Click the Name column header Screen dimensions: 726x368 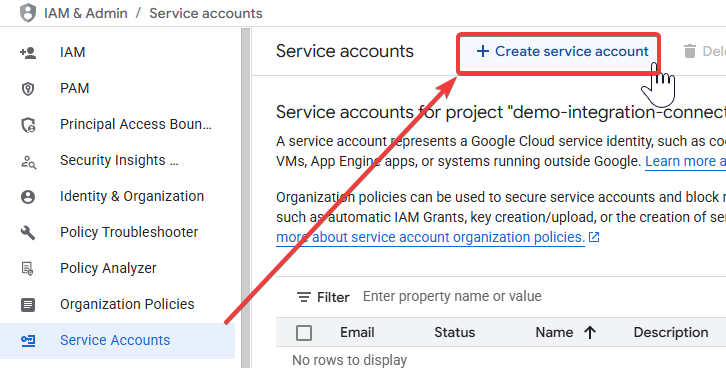[x=554, y=332]
